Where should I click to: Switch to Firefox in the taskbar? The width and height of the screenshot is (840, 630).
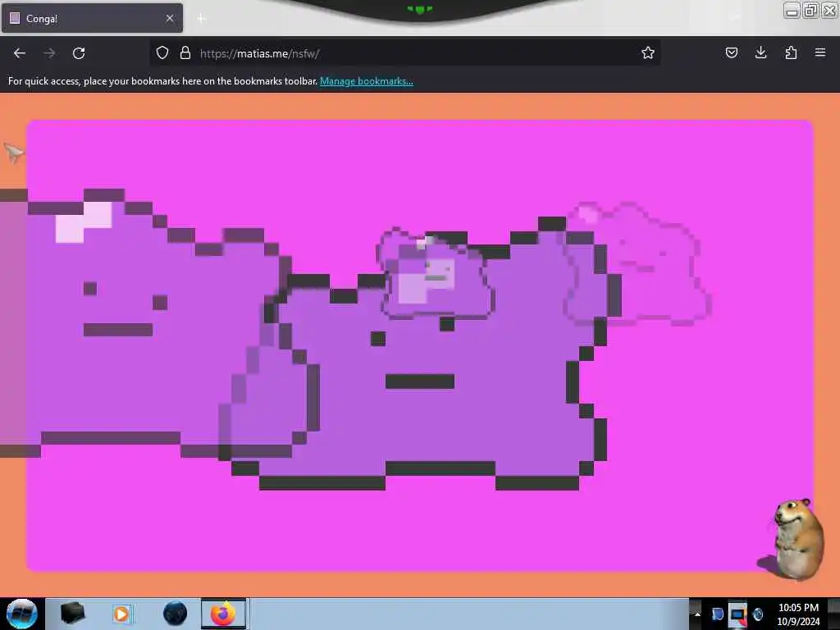(223, 614)
